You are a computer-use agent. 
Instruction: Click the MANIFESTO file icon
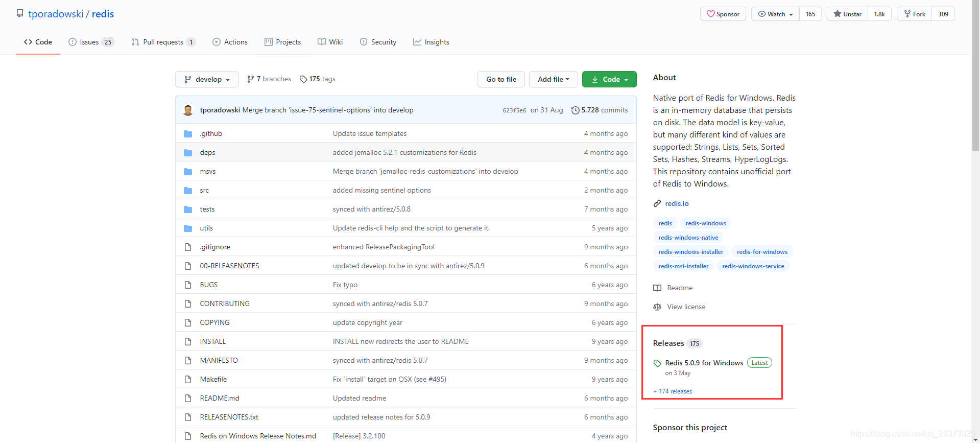click(188, 361)
